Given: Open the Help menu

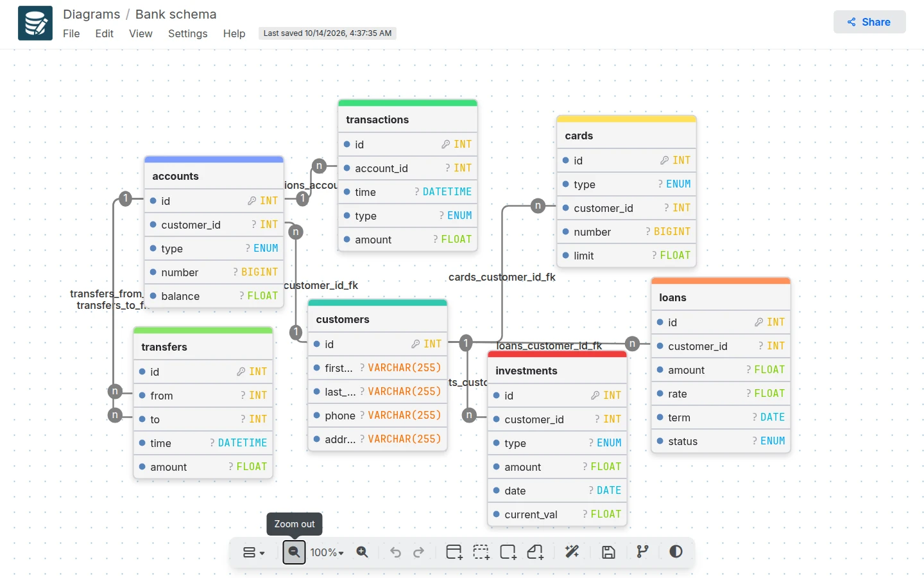Looking at the screenshot, I should coord(234,33).
